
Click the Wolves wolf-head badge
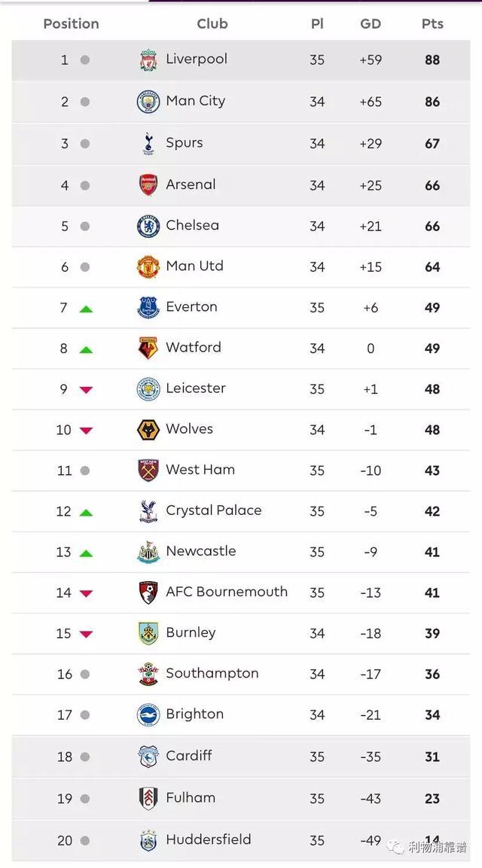148,430
